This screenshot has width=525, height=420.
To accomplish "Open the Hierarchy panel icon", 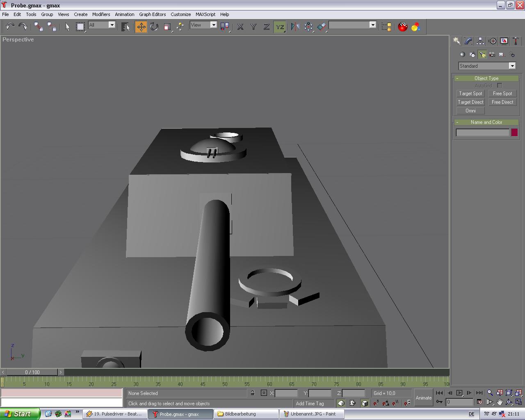I will point(480,41).
